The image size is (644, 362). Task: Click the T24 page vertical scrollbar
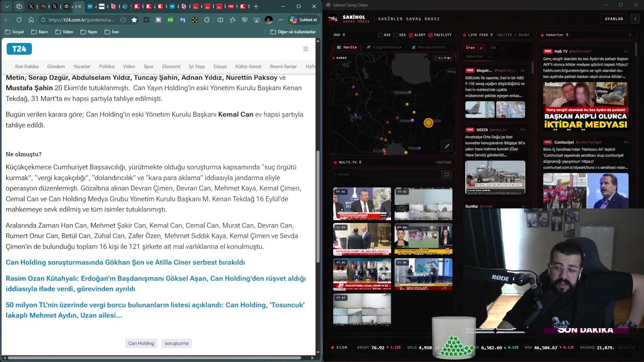pyautogui.click(x=317, y=206)
